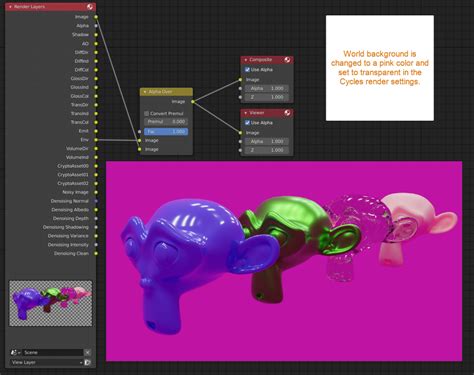Click the Alpha output socket of Render Layers
474x375 pixels.
(96, 26)
